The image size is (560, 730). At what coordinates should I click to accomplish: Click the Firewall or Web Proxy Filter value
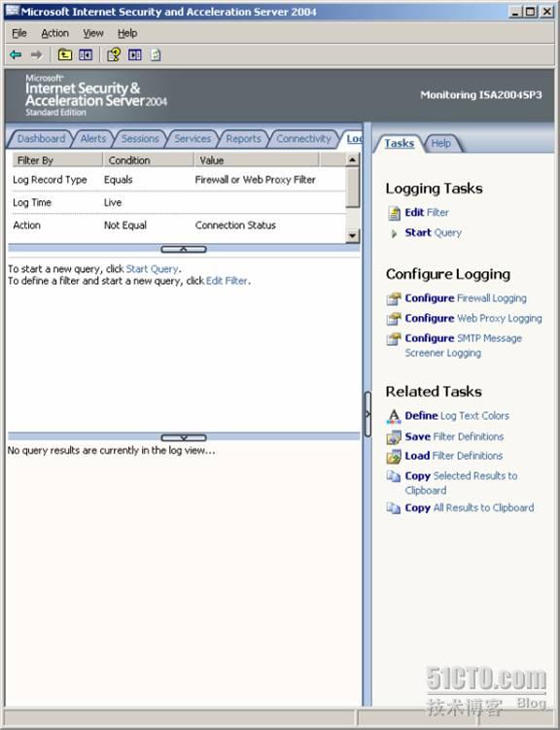(255, 180)
